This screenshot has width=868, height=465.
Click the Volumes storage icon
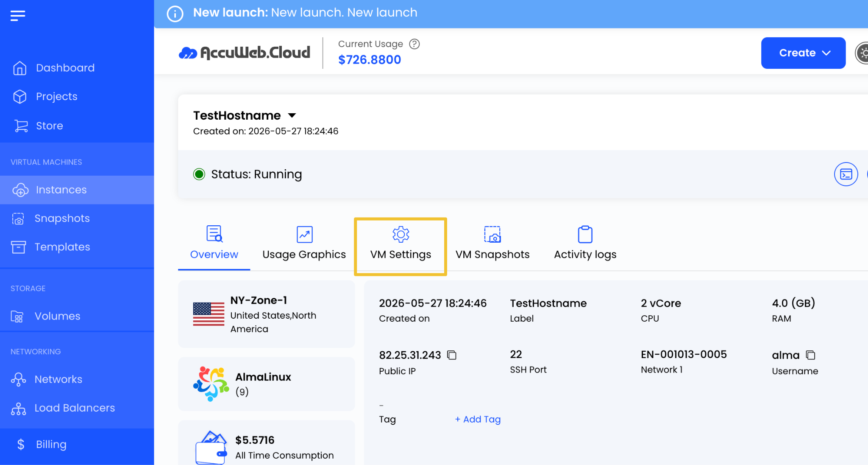tap(17, 317)
